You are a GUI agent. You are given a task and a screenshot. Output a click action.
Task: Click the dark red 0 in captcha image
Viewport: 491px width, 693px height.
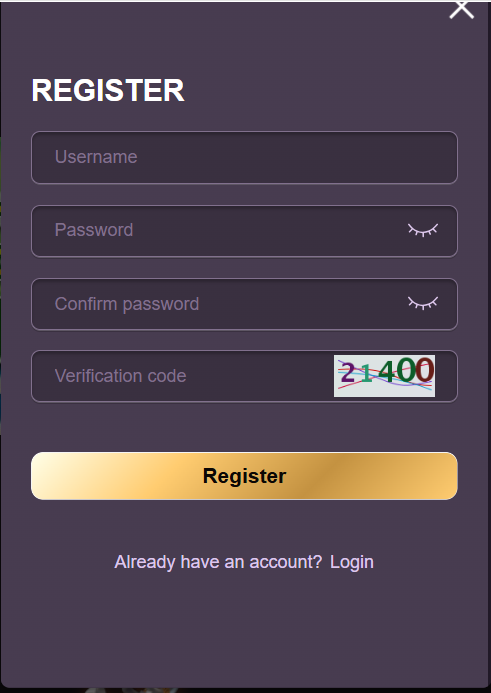[x=425, y=369]
